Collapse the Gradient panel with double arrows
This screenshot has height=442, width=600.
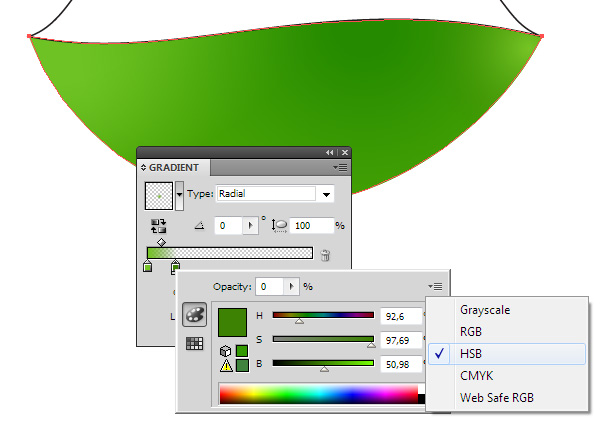330,153
